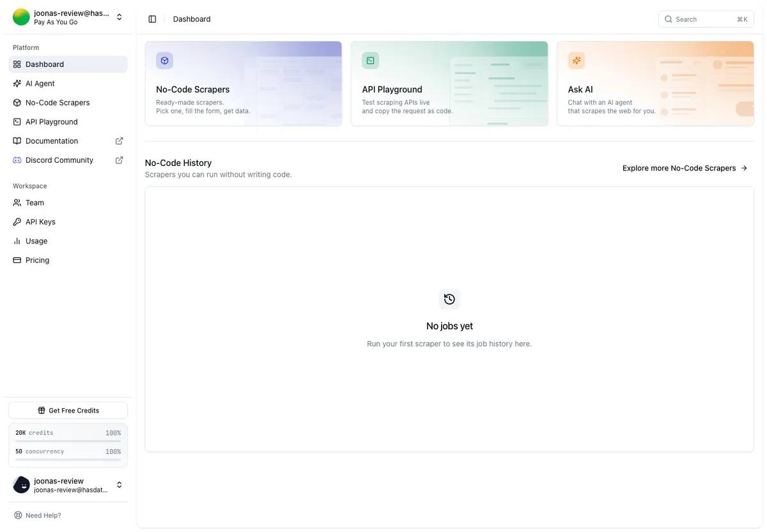Image resolution: width=767 pixels, height=532 pixels.
Task: Click the Pay As You Go label
Action: [x=56, y=22]
